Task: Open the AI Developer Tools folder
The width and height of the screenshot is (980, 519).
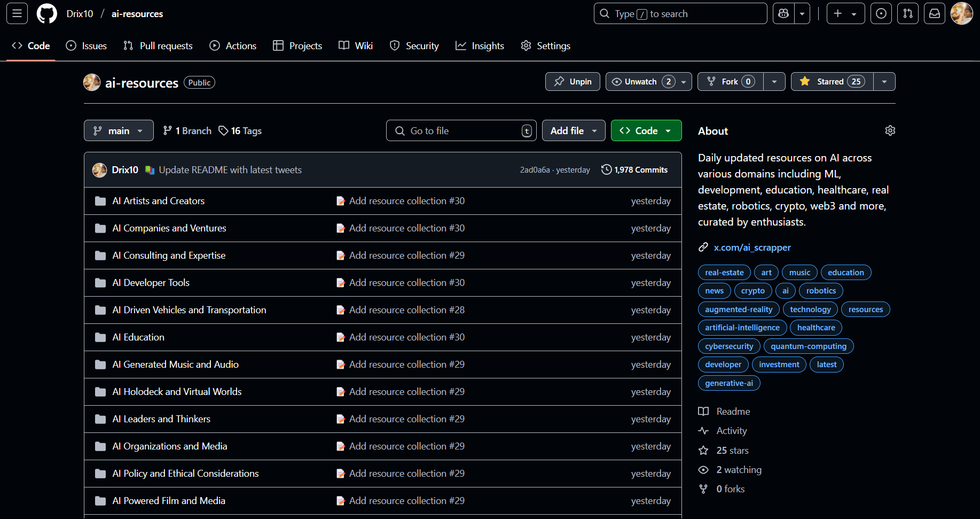Action: (x=151, y=282)
